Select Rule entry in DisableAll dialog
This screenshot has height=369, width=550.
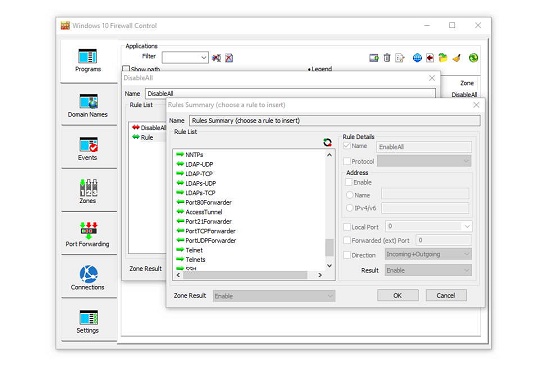point(147,137)
